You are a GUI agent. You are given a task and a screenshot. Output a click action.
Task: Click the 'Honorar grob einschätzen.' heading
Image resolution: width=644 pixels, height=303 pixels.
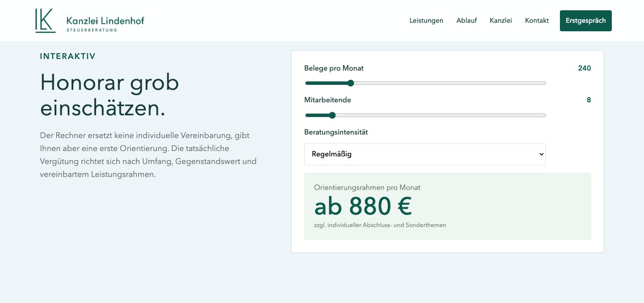[x=110, y=95]
